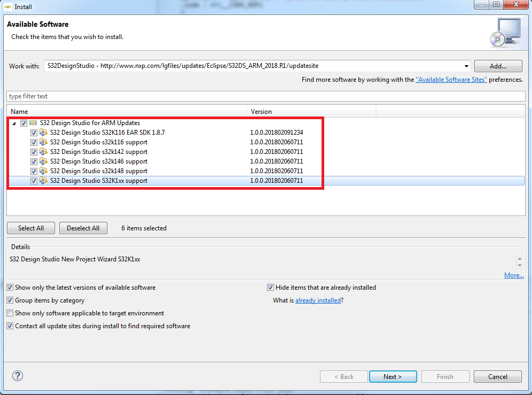Uncheck the S32 Design Studio for ARM Updates category
The height and width of the screenshot is (395, 532).
24,123
